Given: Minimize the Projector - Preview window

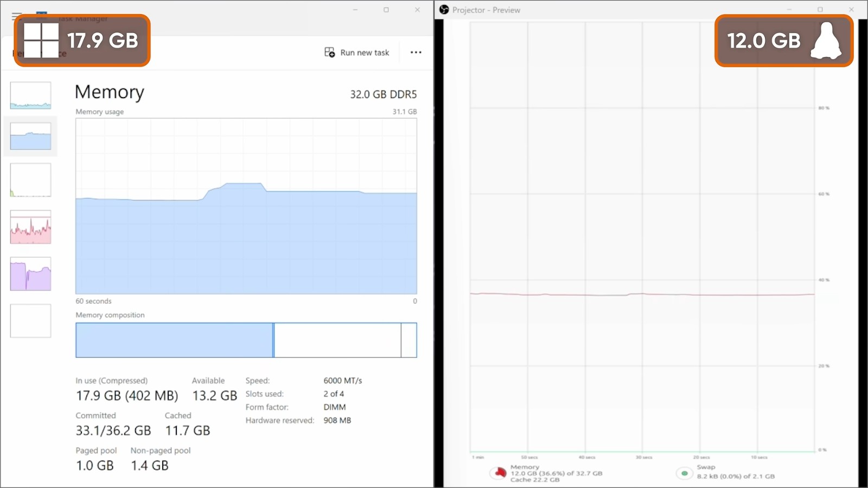Looking at the screenshot, I should [x=789, y=10].
